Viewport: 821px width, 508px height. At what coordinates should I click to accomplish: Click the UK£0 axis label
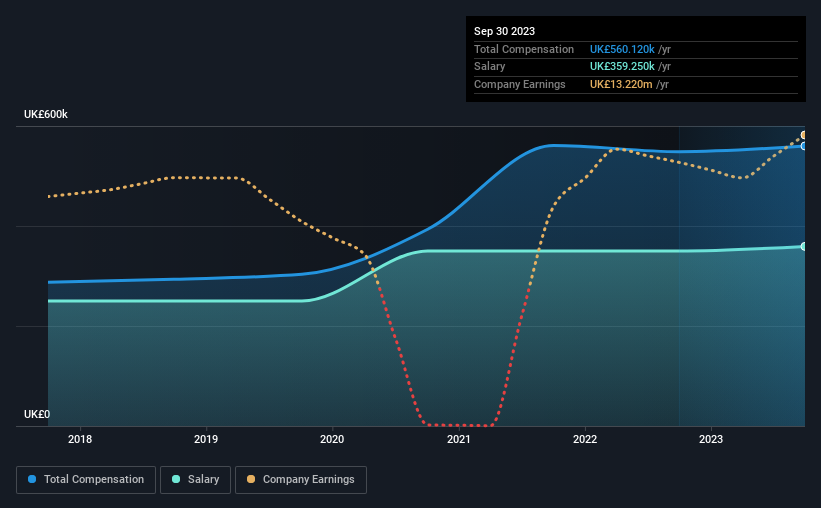[x=37, y=414]
